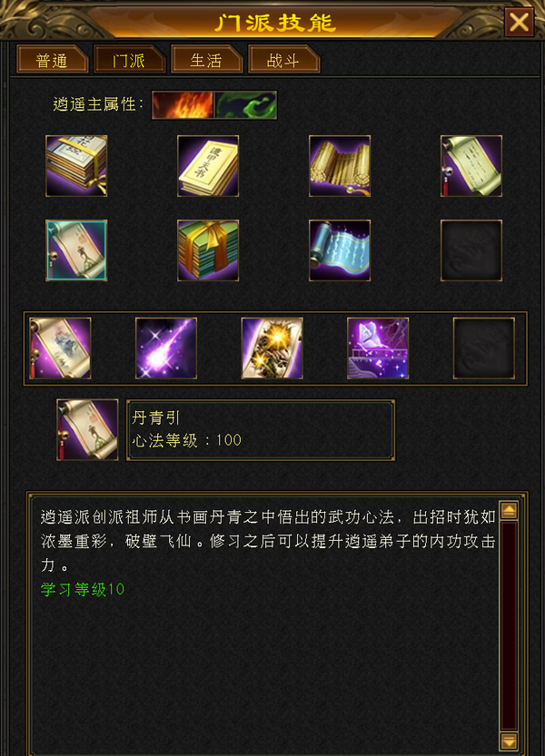
Task: Select the golden bamboo scroll skill icon
Action: coord(340,166)
